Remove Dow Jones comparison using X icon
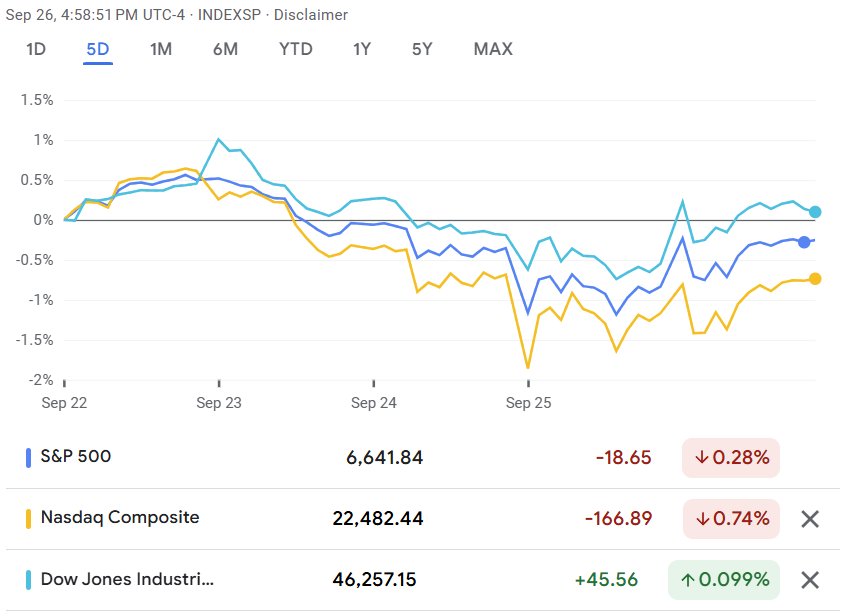This screenshot has width=849, height=614. 810,580
